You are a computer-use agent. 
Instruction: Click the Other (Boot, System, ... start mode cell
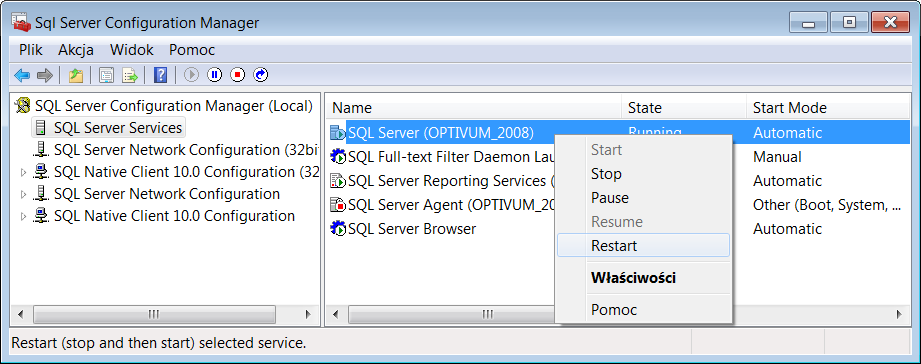click(x=827, y=205)
